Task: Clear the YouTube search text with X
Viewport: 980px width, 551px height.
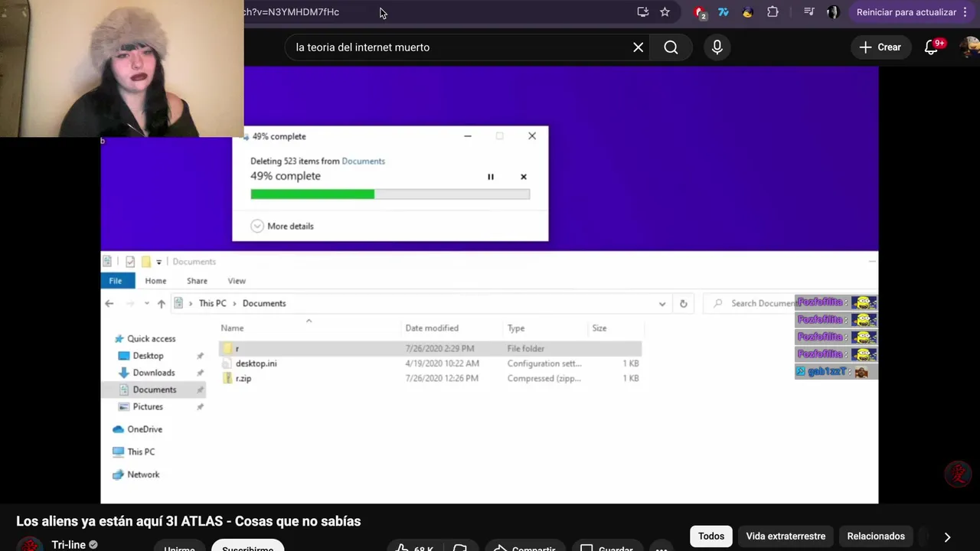Action: (x=638, y=47)
